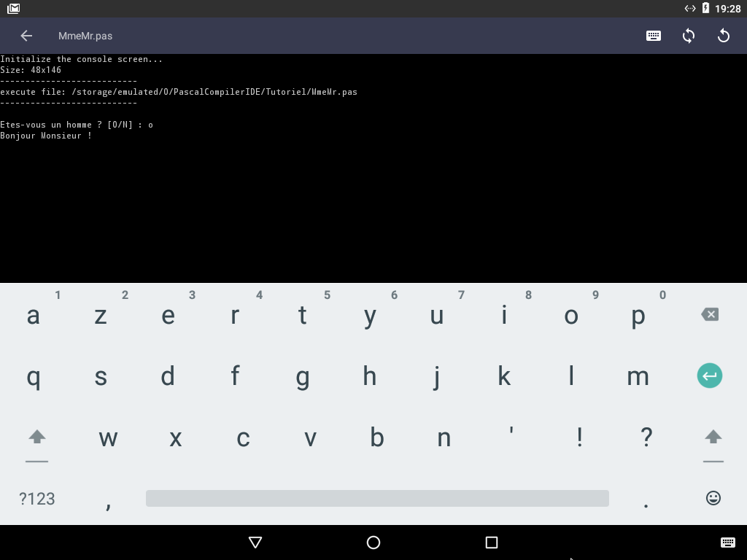Viewport: 747px width, 560px height.
Task: Tap the back arrow next to MmeMr.pas
Action: (x=26, y=36)
